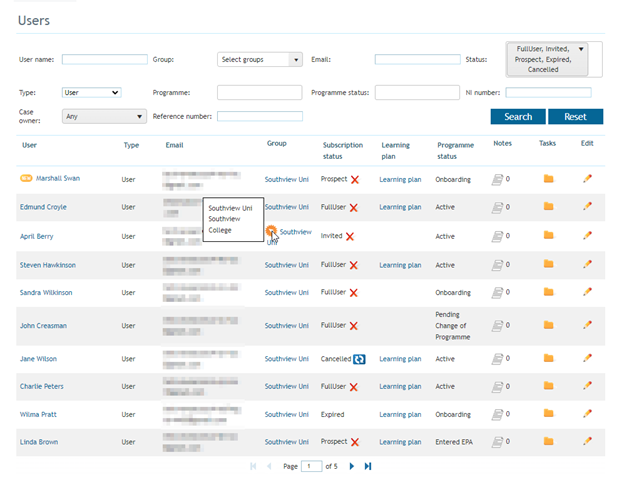Edit April Berry with pencil icon
624x480 pixels.
click(587, 235)
